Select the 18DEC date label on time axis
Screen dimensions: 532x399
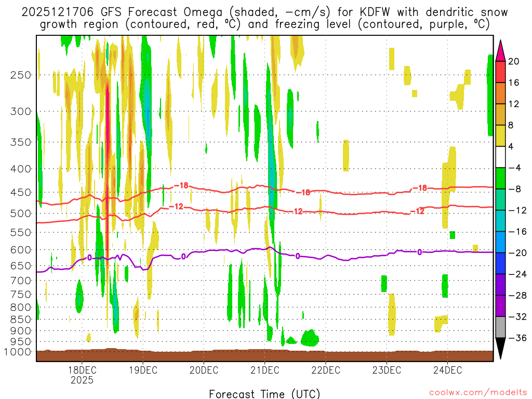point(82,370)
